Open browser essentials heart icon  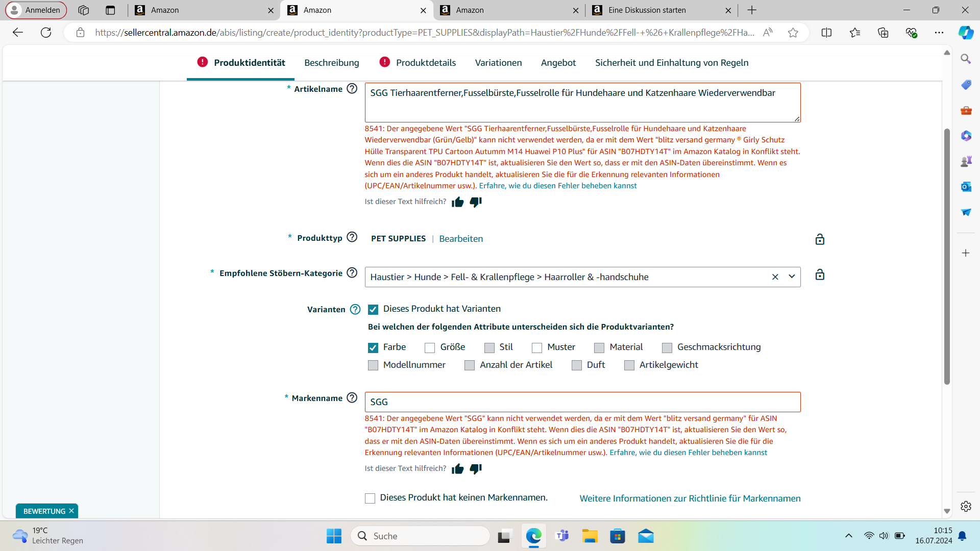[x=911, y=33]
